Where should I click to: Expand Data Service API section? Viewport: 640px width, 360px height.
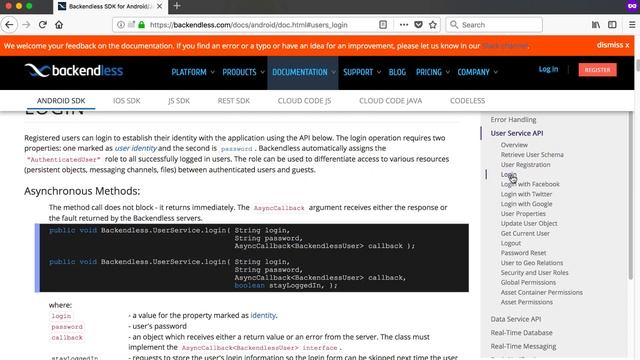click(516, 319)
